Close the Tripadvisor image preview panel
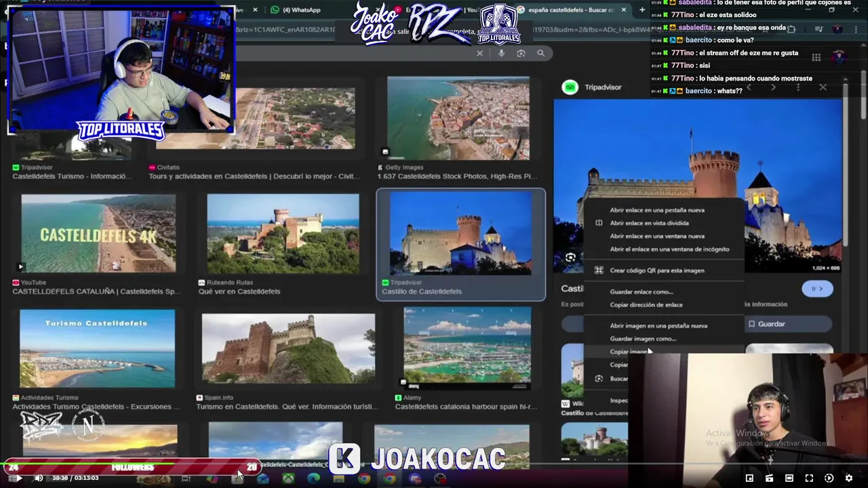The width and height of the screenshot is (868, 488). pyautogui.click(x=823, y=87)
